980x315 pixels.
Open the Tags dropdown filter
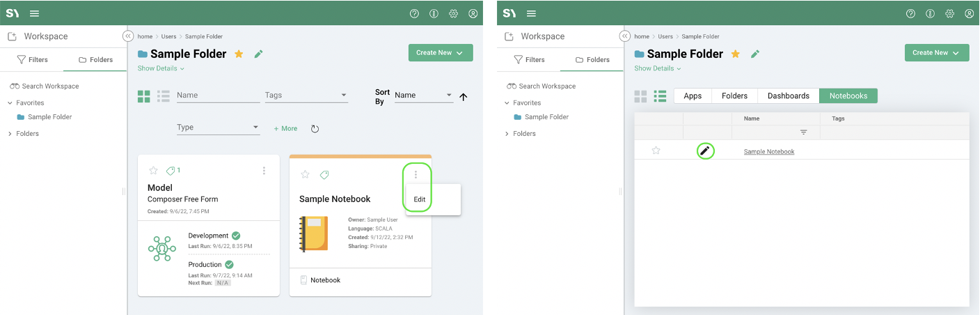(306, 95)
